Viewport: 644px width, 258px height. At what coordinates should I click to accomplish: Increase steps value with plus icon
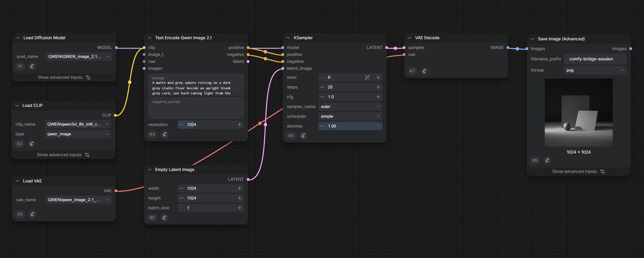(378, 87)
